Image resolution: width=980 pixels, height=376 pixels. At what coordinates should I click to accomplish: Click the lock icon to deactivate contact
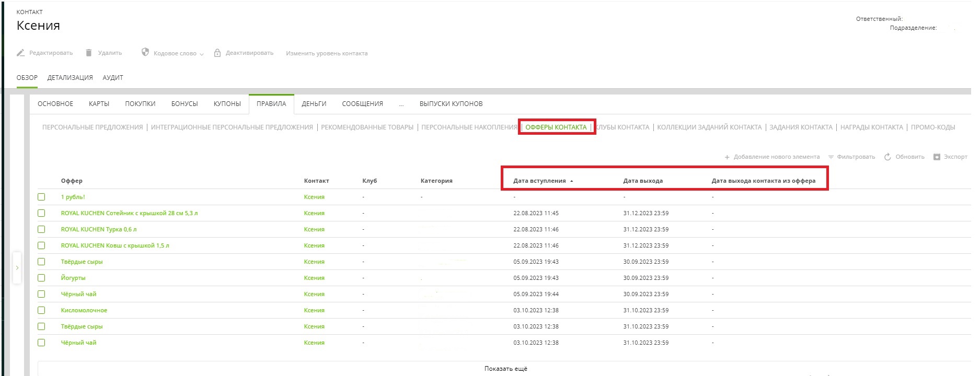point(217,53)
